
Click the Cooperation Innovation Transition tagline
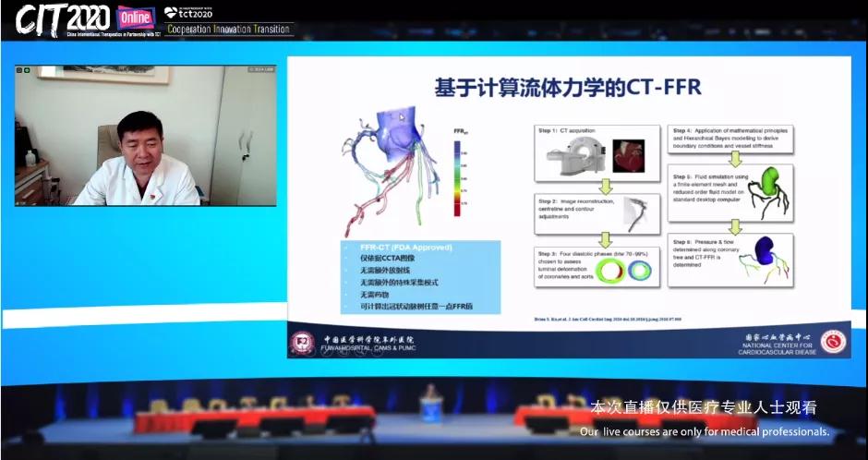(x=228, y=30)
